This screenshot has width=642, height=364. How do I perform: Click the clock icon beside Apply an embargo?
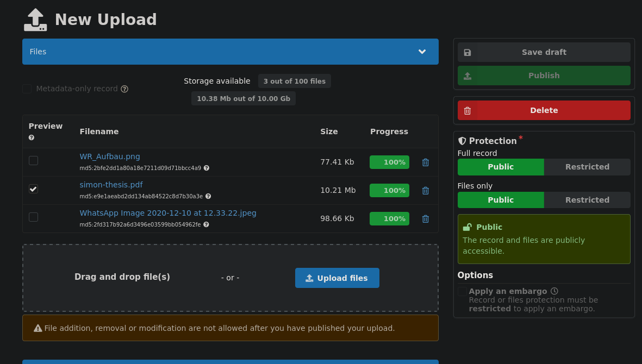554,291
